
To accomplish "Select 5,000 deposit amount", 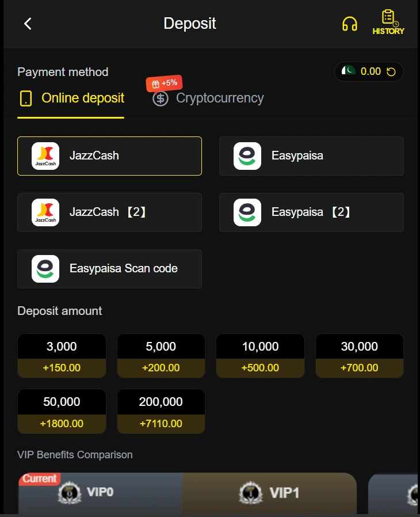I will tap(161, 356).
